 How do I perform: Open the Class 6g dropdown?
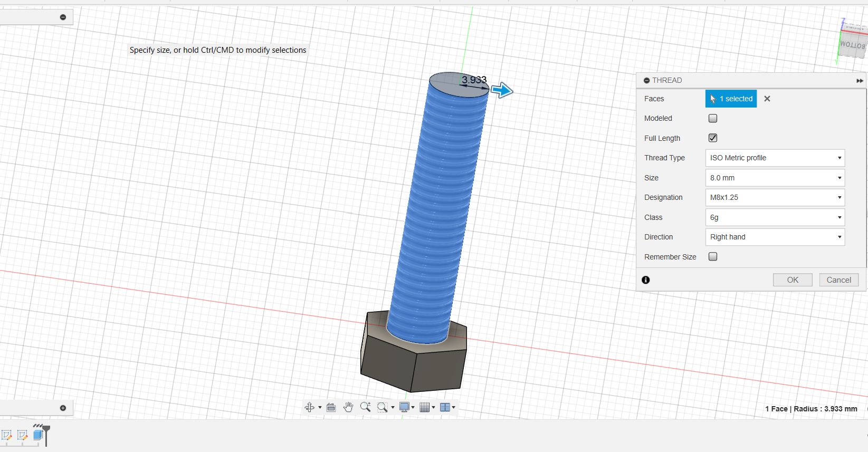click(x=775, y=217)
